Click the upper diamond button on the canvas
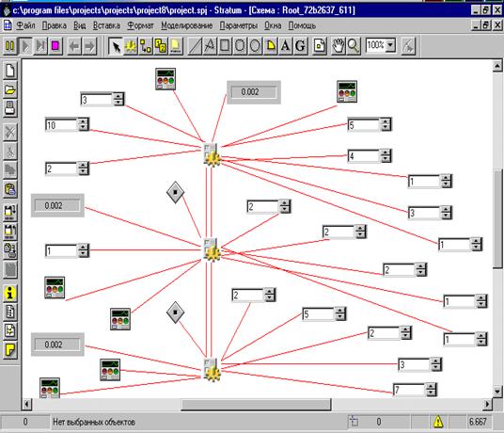Viewport: 504px width, 433px height. coord(176,192)
